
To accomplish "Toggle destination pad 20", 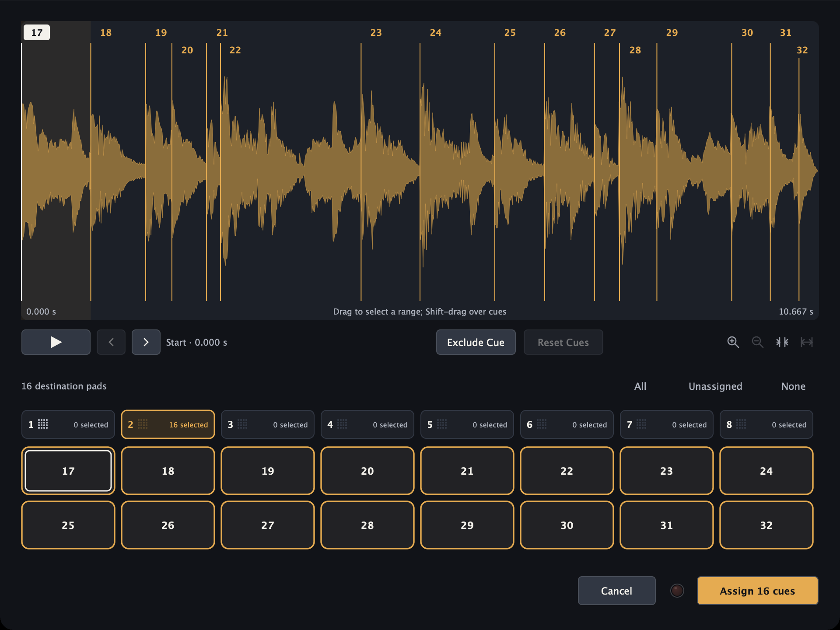I will coord(367,471).
